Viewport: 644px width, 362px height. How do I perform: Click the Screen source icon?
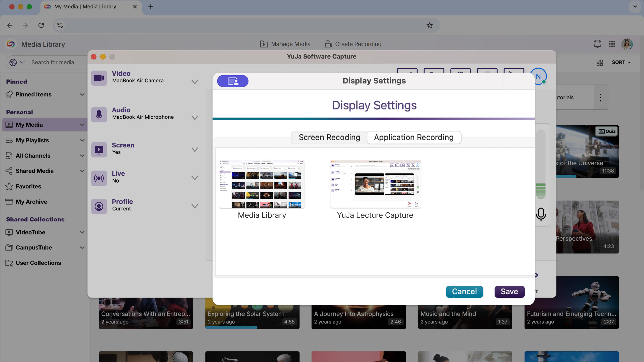99,150
